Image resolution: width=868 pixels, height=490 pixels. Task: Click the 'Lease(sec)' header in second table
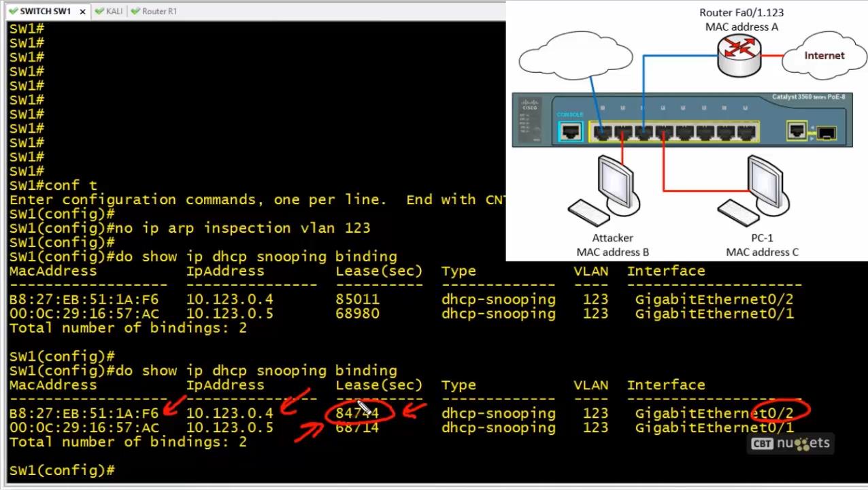pyautogui.click(x=379, y=385)
